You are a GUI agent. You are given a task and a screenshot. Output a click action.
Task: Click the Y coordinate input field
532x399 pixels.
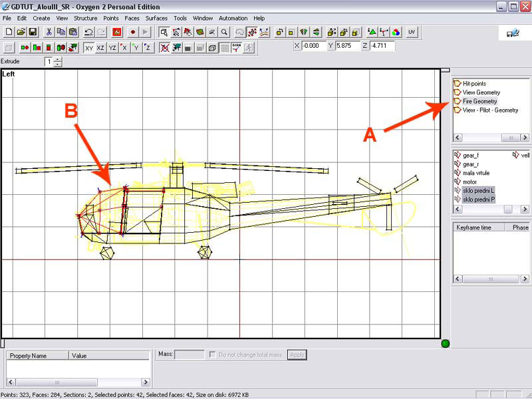(x=347, y=46)
